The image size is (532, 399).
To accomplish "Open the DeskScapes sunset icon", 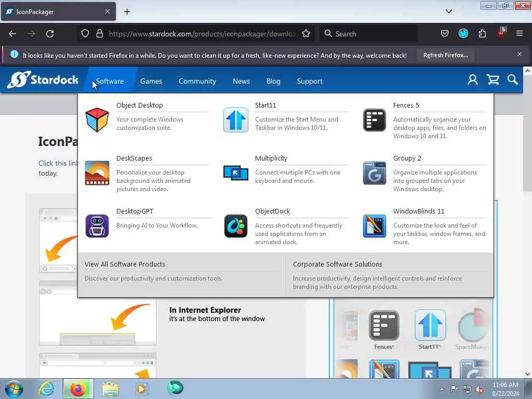I will pyautogui.click(x=97, y=173).
